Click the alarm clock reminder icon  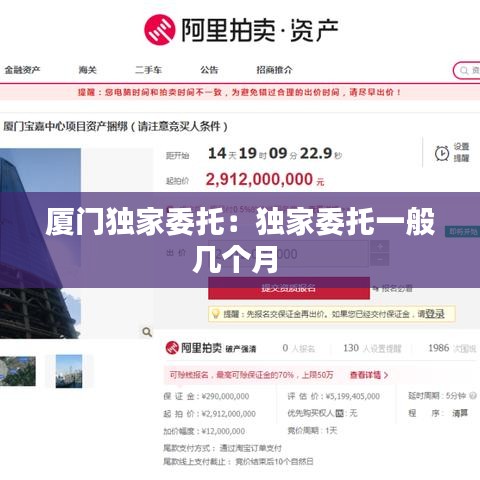click(442, 153)
